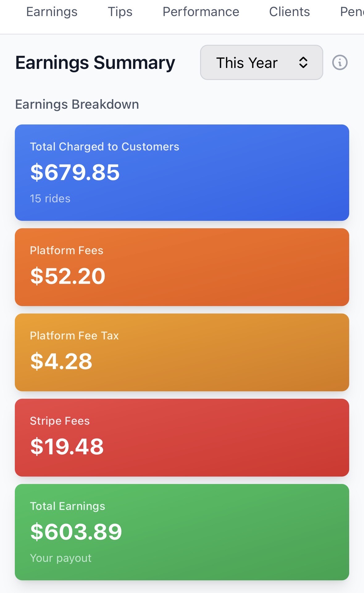Select the $603.89 payout figure
The width and height of the screenshot is (364, 593).
click(x=76, y=531)
